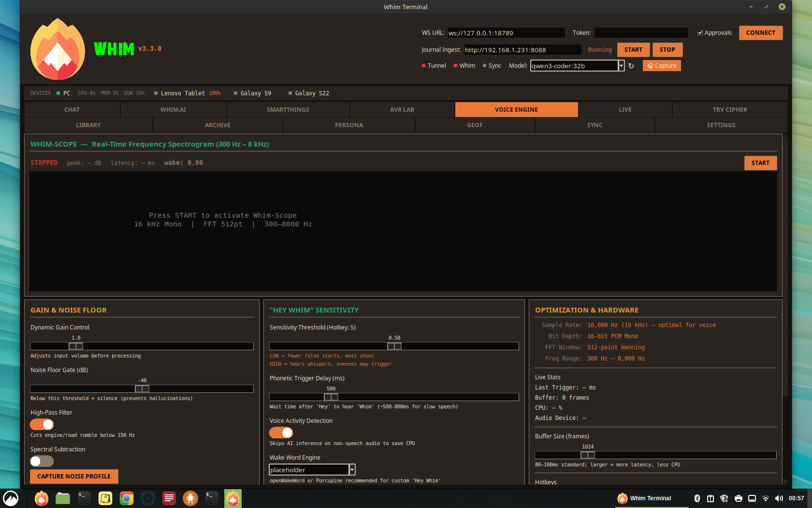
Task: Click the green PC device status dot
Action: [58, 93]
